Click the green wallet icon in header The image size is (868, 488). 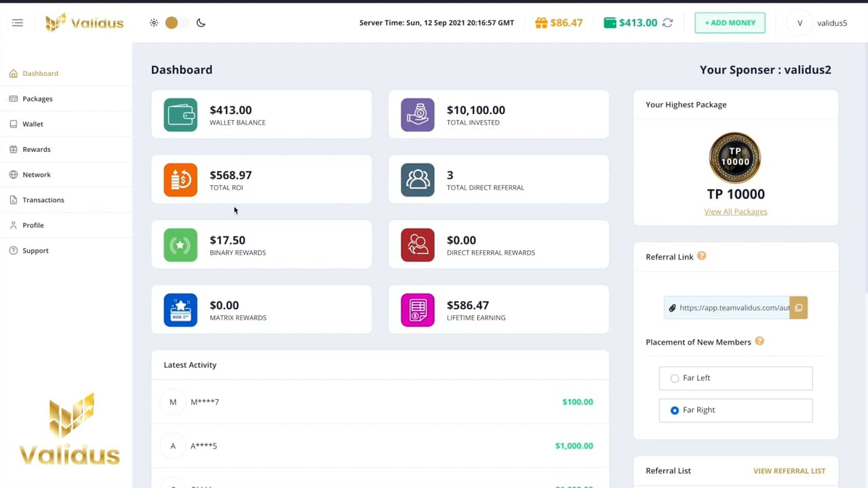pos(610,22)
